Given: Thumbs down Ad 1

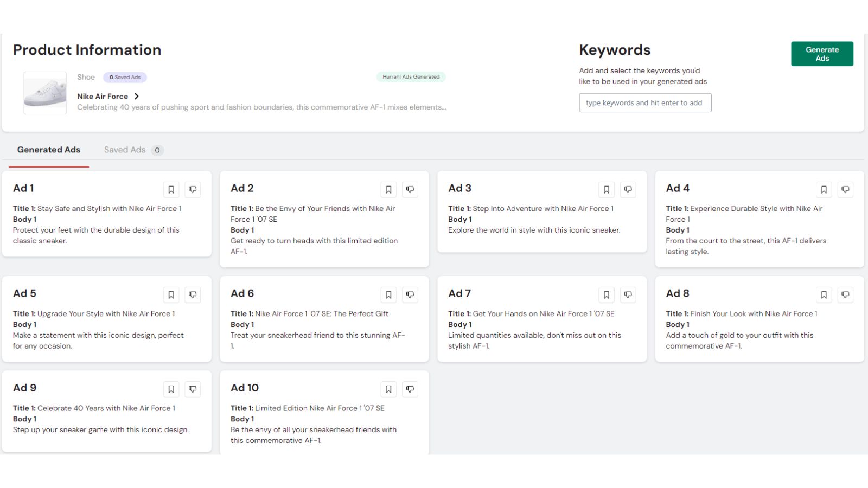Looking at the screenshot, I should (x=193, y=189).
